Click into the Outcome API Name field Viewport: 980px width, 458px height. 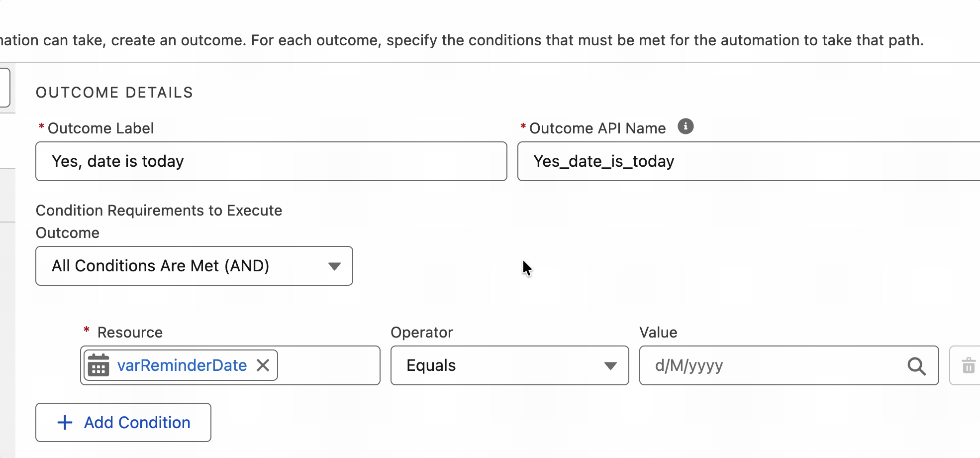pos(746,161)
